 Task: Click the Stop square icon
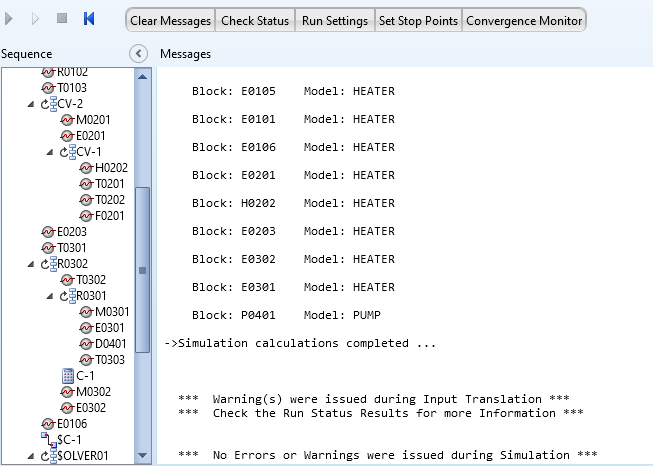(x=62, y=19)
